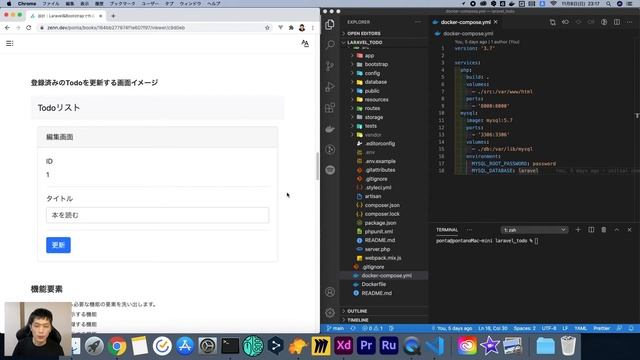The height and width of the screenshot is (360, 640).
Task: Collapse LARAVEL_TODO folder section
Action: point(364,42)
